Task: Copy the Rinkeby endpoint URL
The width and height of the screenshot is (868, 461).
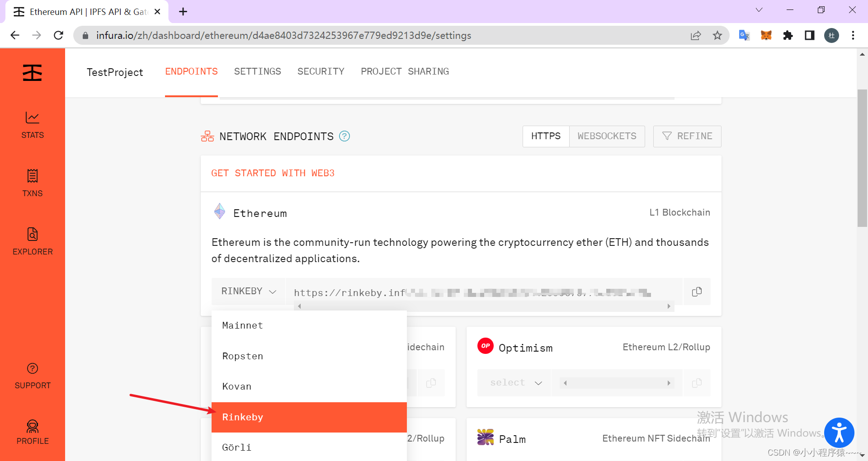Action: pos(697,292)
